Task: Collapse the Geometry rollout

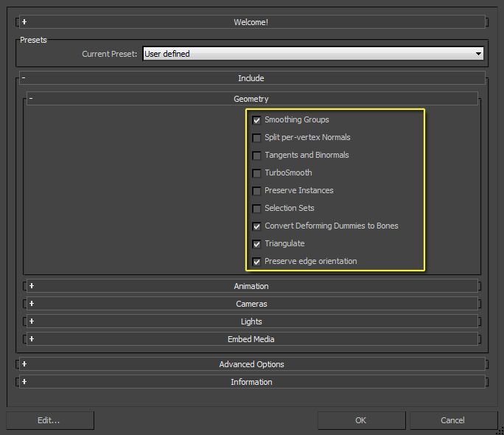Action: tap(251, 99)
